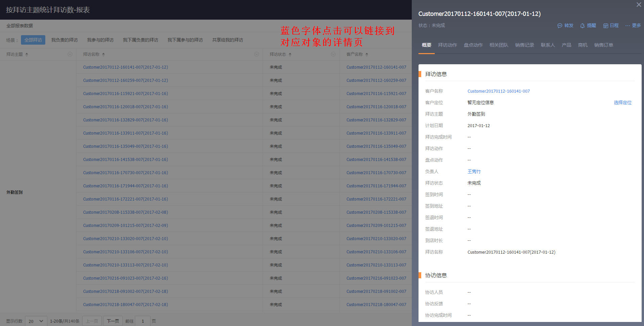
Task: Select the 共享给我的拜访 scene filter
Action: [x=228, y=40]
